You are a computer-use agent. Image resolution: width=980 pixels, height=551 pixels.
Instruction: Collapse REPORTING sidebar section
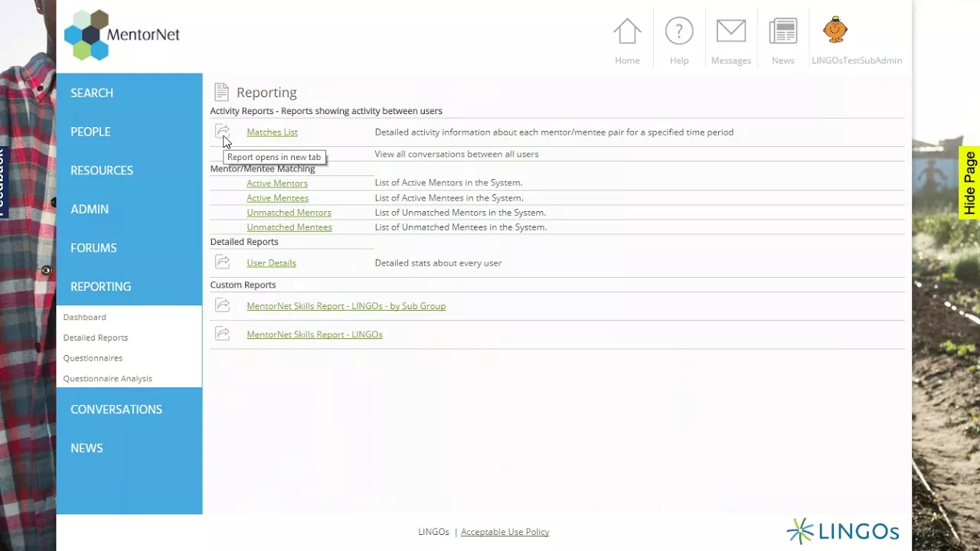point(100,286)
